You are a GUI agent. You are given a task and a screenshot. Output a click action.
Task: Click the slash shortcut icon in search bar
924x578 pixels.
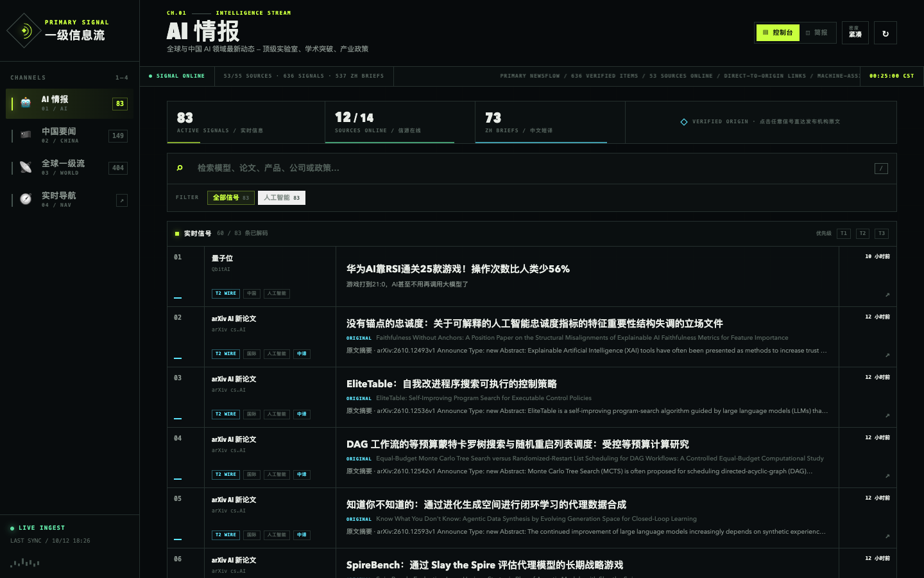(x=881, y=168)
